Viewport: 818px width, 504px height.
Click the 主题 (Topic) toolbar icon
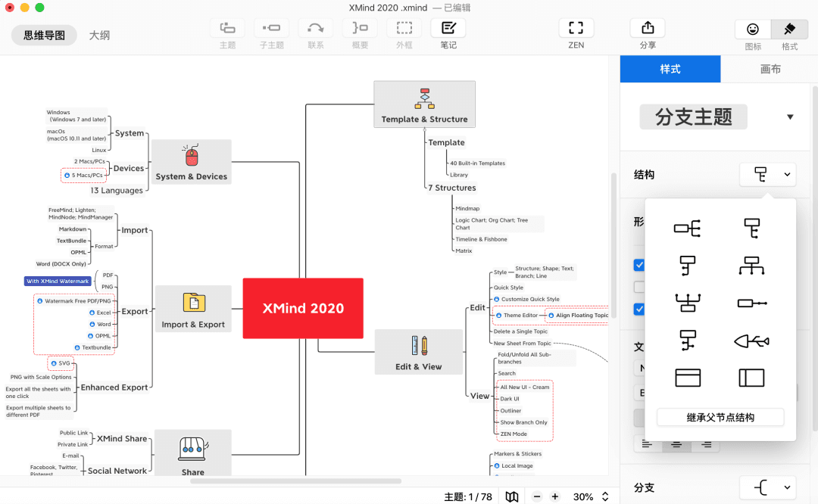[227, 28]
